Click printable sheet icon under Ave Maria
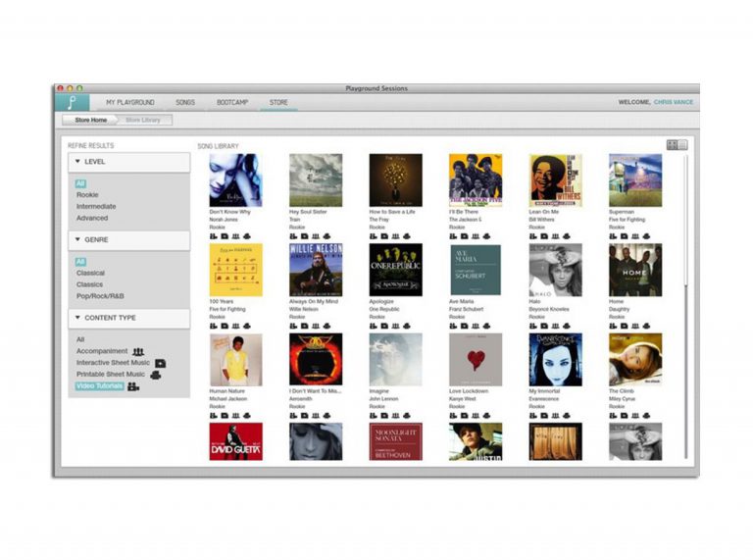This screenshot has width=753, height=560. (486, 327)
